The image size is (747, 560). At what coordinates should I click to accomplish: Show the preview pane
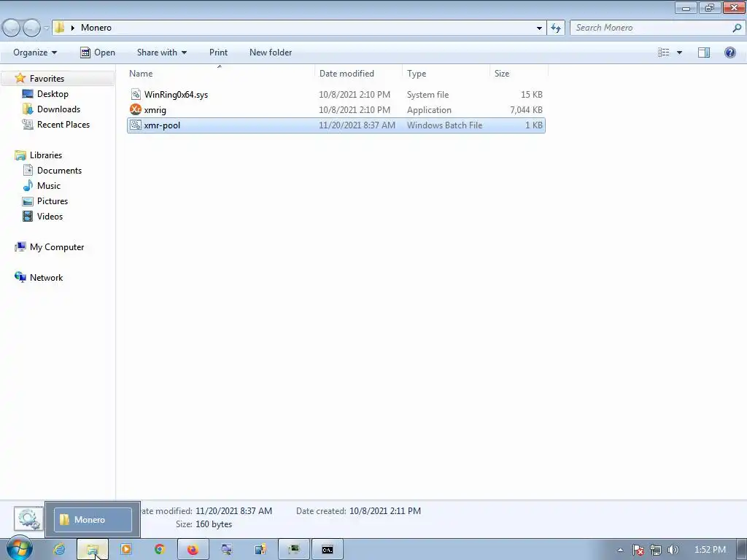pyautogui.click(x=704, y=52)
